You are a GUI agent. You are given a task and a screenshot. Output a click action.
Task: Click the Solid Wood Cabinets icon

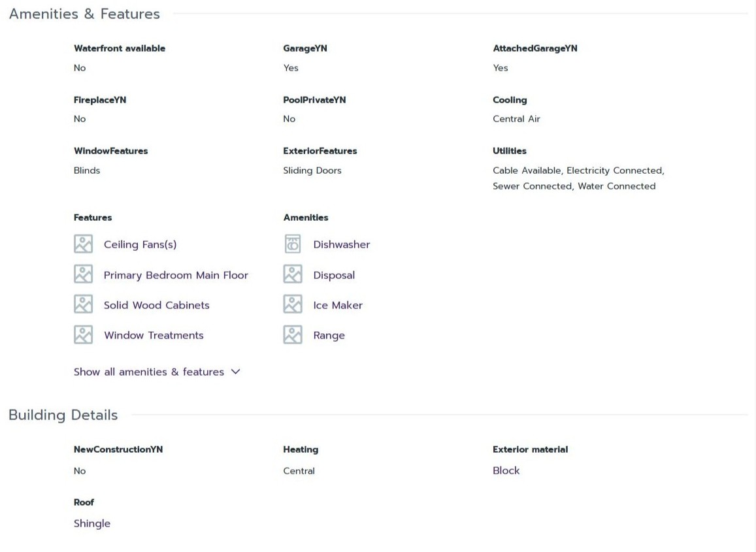[x=83, y=304]
